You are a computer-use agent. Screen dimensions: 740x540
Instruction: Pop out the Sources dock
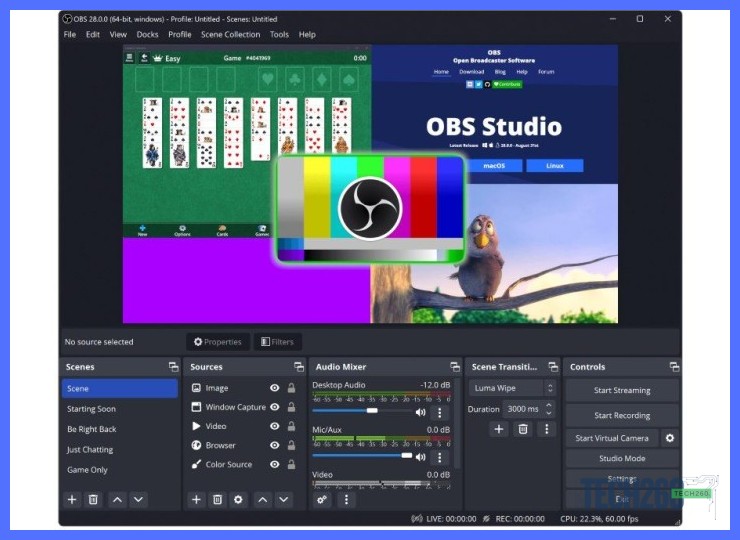[x=299, y=367]
